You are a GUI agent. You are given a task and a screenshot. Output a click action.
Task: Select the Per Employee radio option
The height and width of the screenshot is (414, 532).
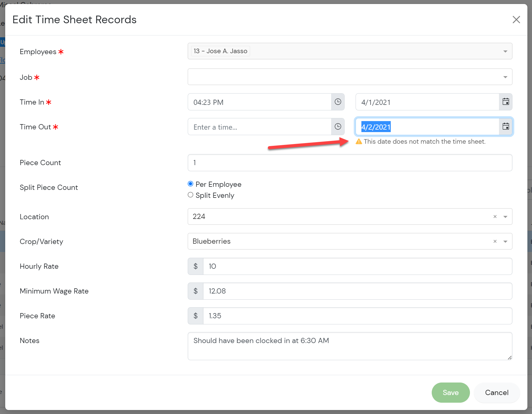click(190, 184)
